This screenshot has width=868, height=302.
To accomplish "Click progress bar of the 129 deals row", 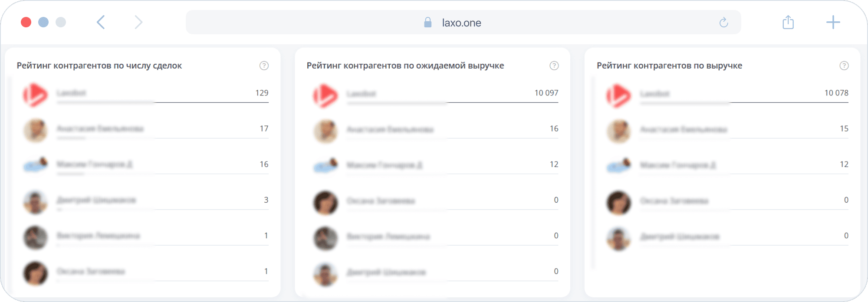I will click(162, 103).
